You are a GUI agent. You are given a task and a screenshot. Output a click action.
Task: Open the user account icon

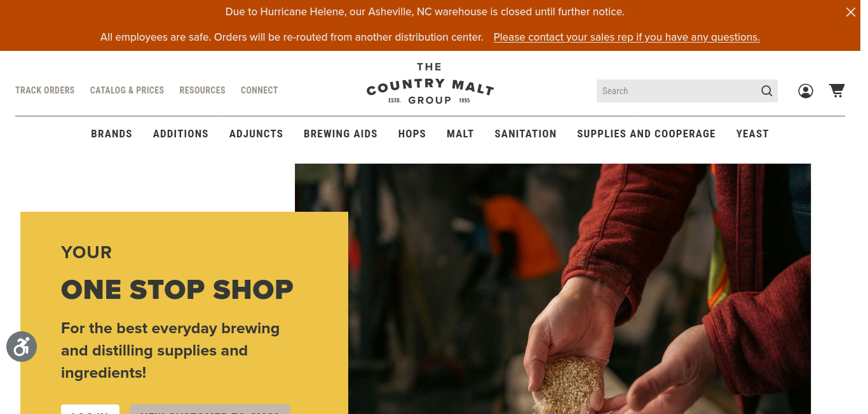[x=806, y=91]
